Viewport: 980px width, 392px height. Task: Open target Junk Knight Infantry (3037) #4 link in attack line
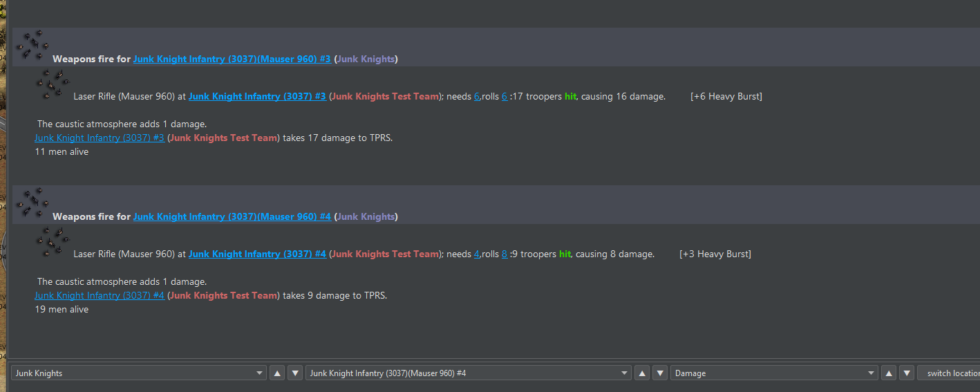click(257, 254)
